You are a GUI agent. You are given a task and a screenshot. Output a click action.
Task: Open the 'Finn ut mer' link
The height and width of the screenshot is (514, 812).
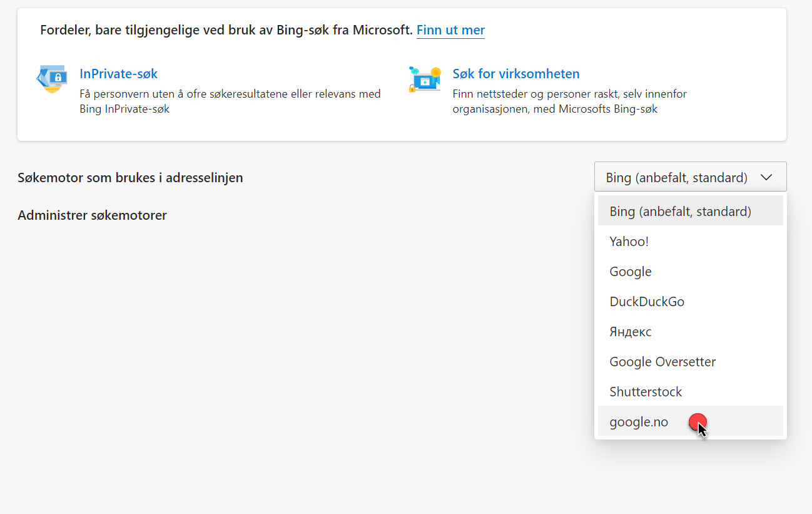(x=450, y=30)
